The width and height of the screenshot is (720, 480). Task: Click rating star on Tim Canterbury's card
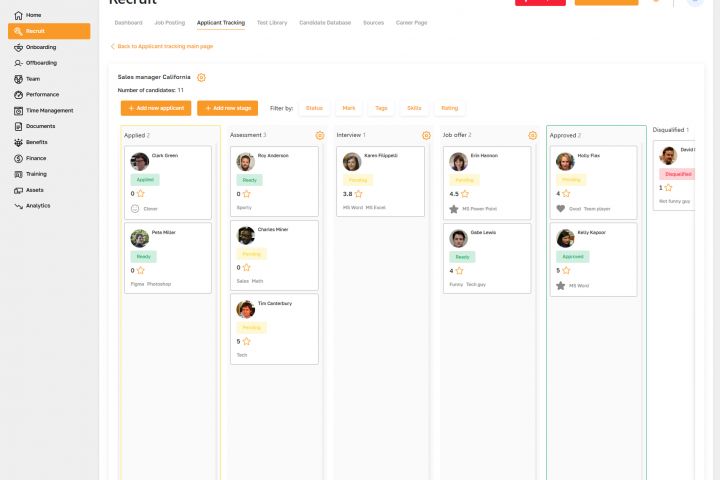[x=247, y=341]
